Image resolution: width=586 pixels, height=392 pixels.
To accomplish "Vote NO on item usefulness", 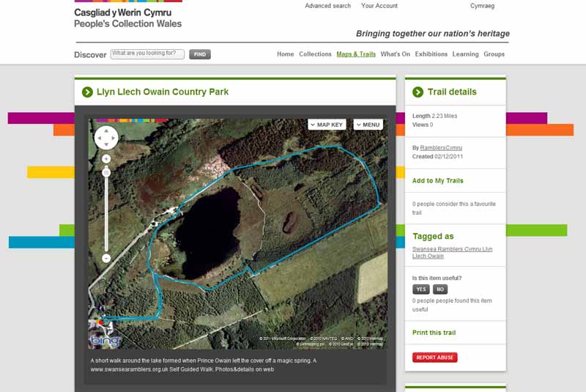I will [439, 289].
